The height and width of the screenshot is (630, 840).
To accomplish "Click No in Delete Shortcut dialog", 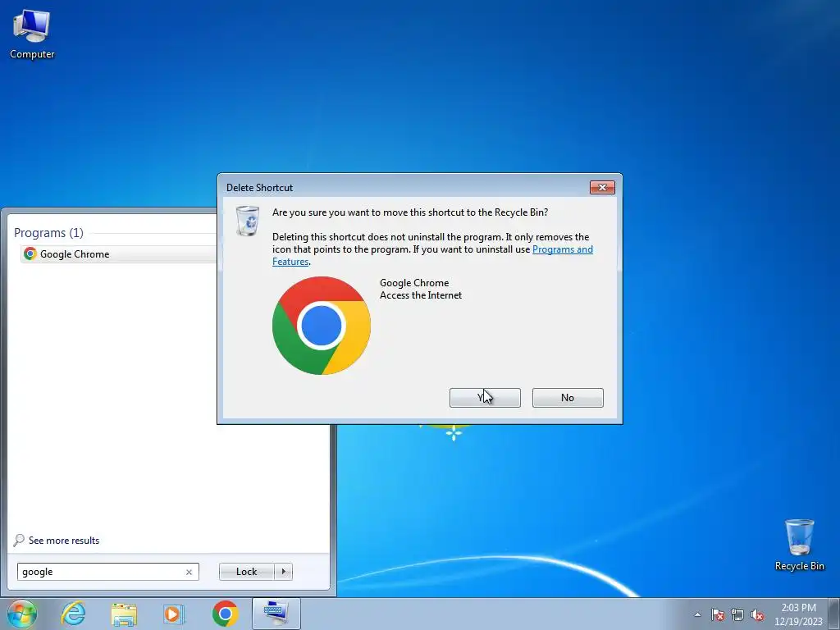I will 568,398.
